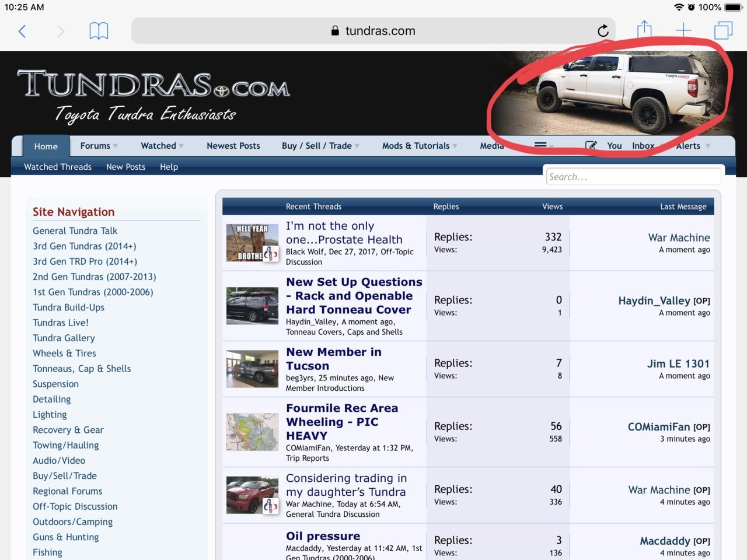This screenshot has width=747, height=560.
Task: Open Towing/Hauling link
Action: coord(65,445)
